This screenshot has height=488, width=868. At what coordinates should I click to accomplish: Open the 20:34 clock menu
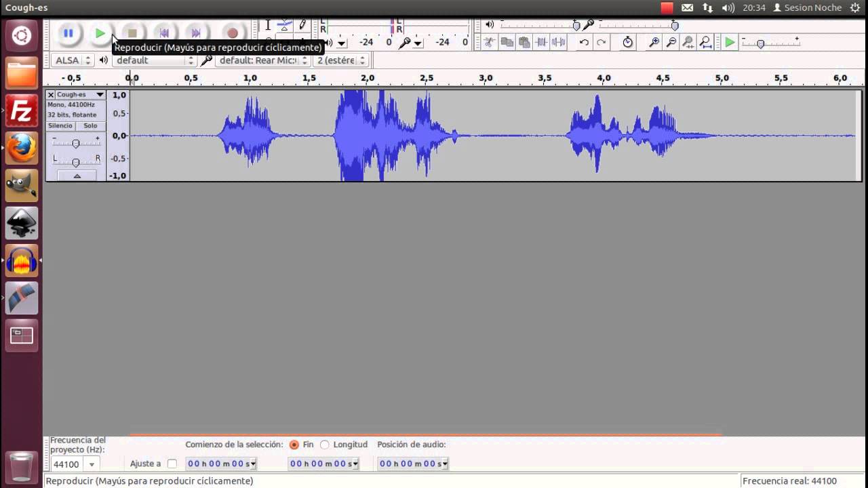pos(754,7)
